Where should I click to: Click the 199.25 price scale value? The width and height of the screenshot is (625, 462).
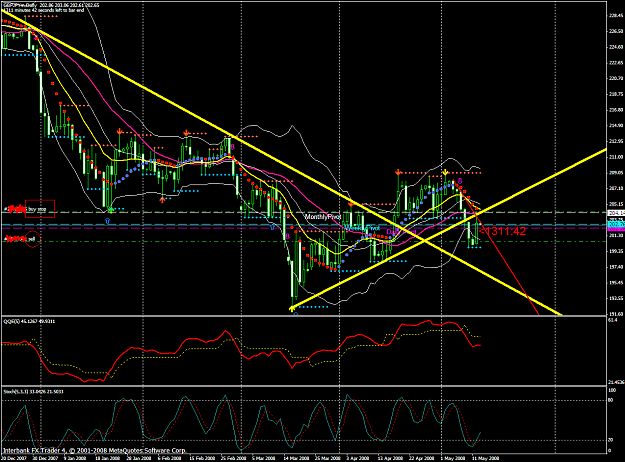[616, 251]
